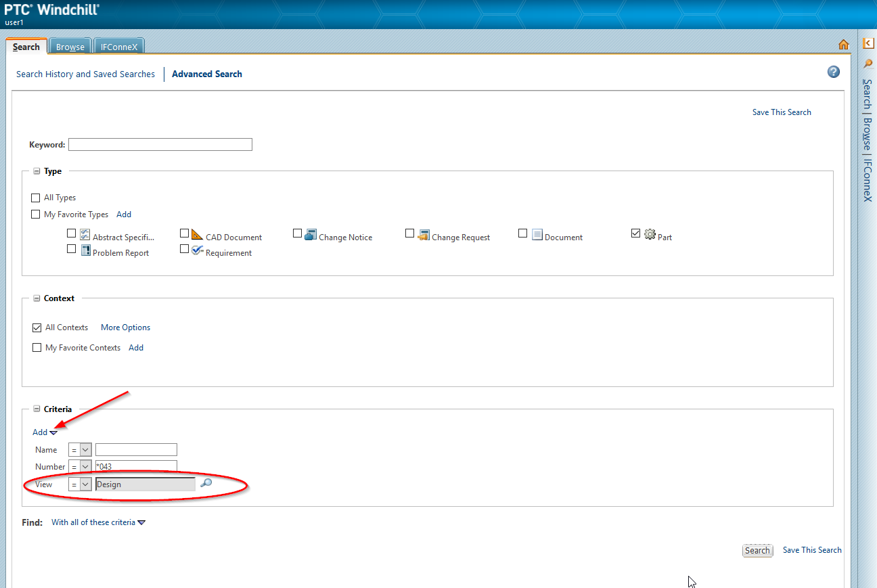Click vertical Search link in side panel
Screen dimensions: 877x588
867,94
